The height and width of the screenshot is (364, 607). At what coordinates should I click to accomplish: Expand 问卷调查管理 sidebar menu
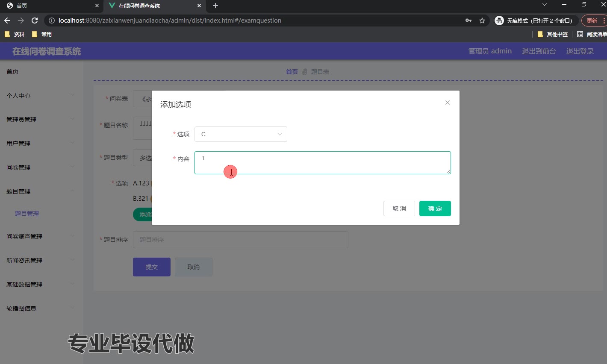[41, 237]
